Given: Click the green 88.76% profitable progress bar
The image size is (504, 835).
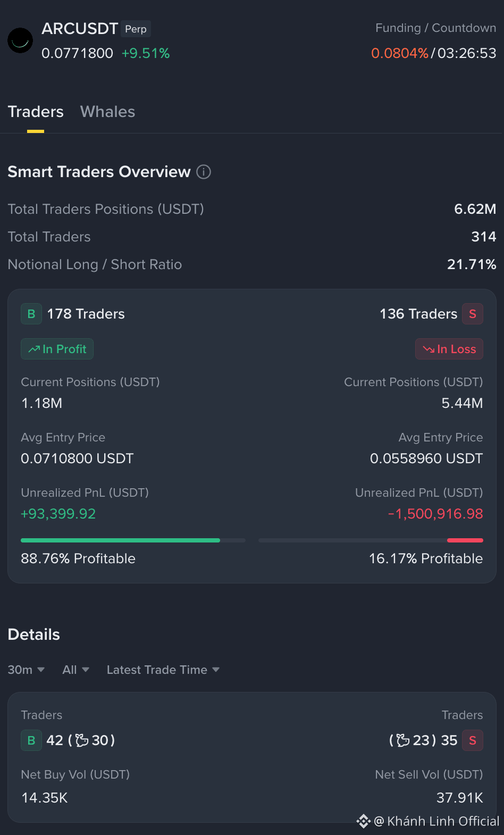Looking at the screenshot, I should (x=120, y=540).
